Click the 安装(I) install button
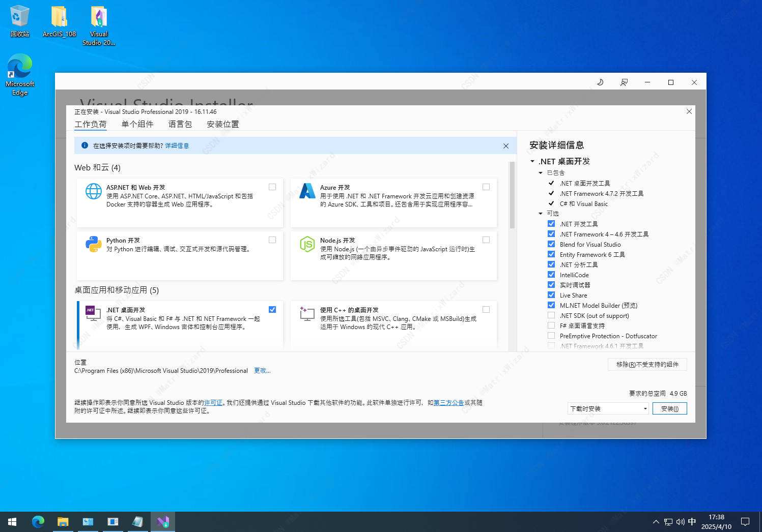This screenshot has width=762, height=532. coord(670,408)
